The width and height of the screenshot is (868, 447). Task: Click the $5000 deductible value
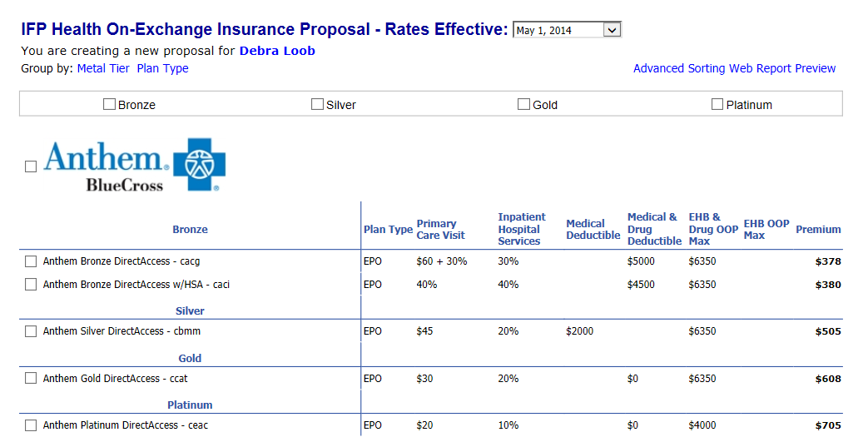click(x=641, y=261)
